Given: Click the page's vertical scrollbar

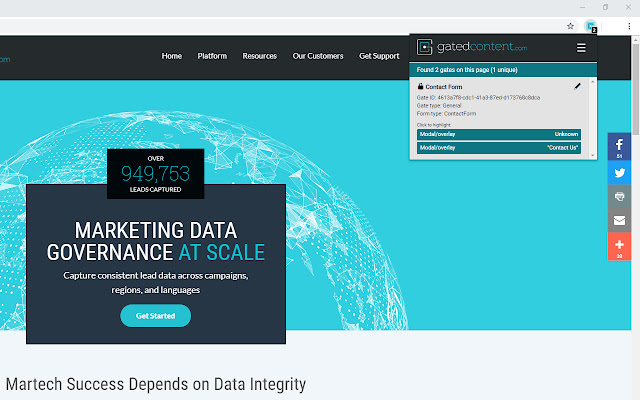Looking at the screenshot, I should click(635, 200).
